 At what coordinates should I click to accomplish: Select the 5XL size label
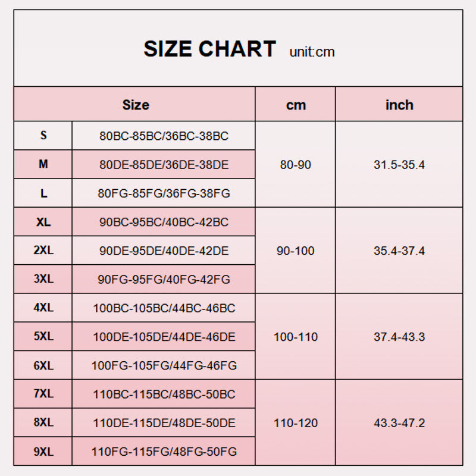tap(43, 337)
